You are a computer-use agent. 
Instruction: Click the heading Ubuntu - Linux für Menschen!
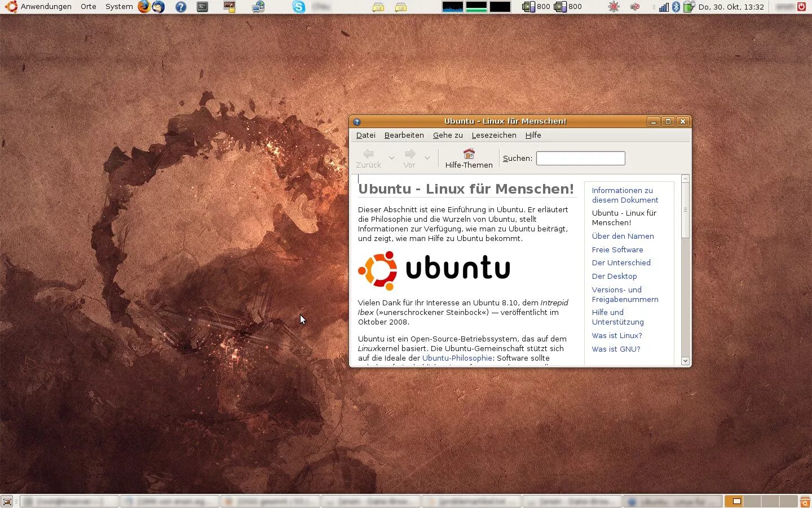tap(466, 189)
